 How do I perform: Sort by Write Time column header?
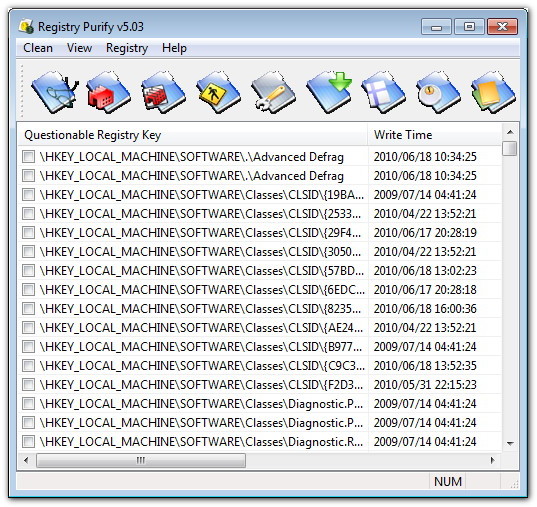point(435,135)
